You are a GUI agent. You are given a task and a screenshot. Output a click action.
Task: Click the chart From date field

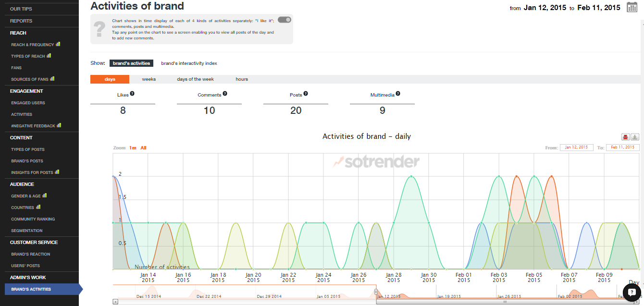coord(576,147)
